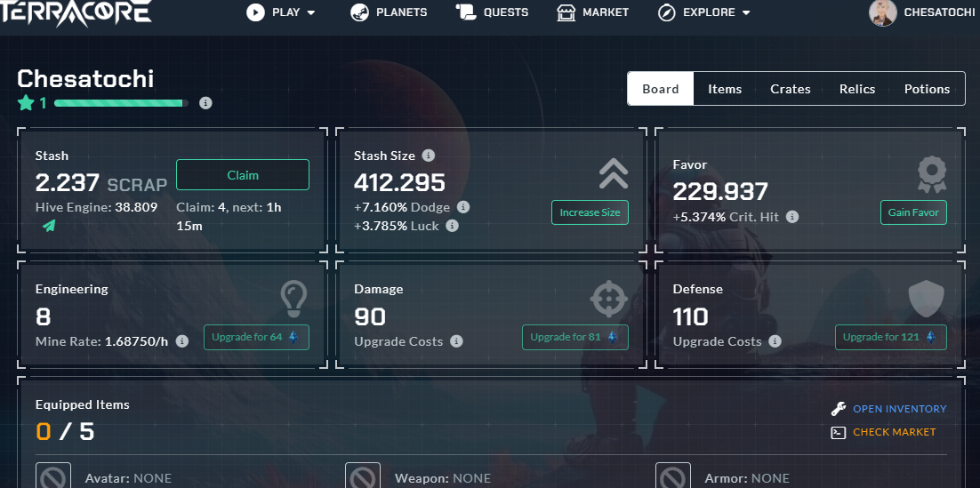
Task: Show info for Crit. Hit bonus
Action: click(x=791, y=217)
